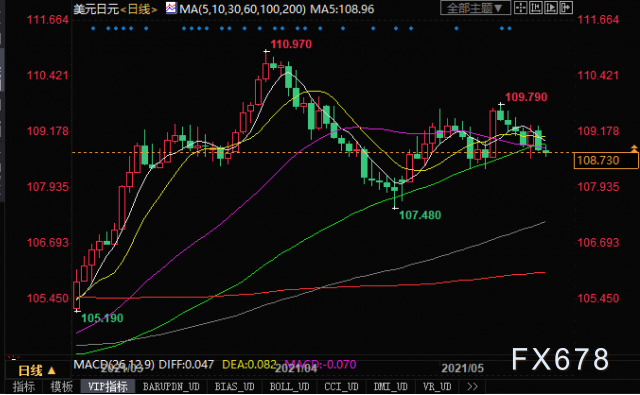Click the chart playback icon
This screenshot has height=395, width=640.
coord(551,8)
